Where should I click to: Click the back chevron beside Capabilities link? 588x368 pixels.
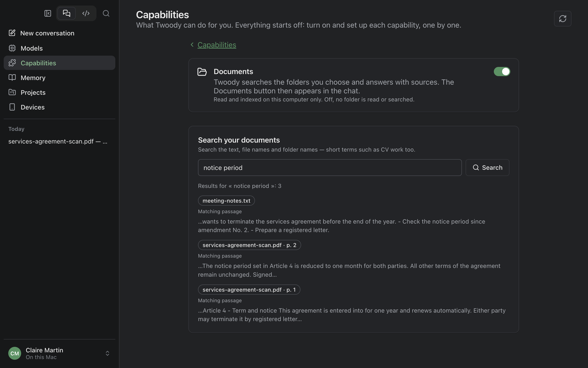[192, 45]
